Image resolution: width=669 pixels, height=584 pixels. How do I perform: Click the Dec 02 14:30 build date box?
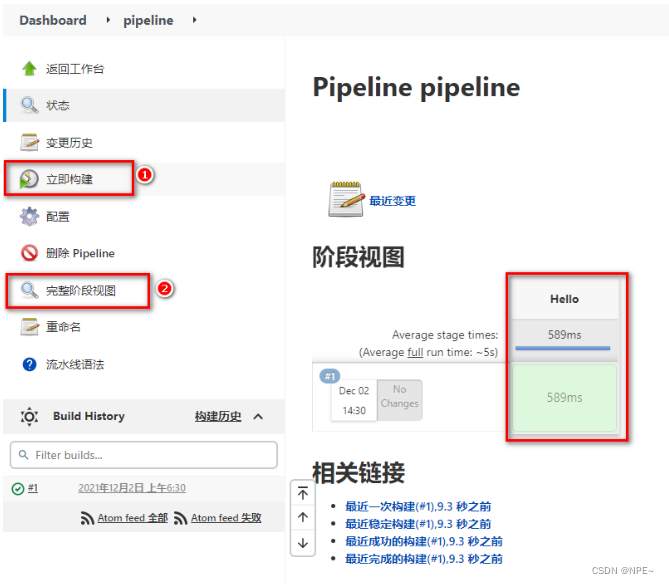pyautogui.click(x=354, y=401)
